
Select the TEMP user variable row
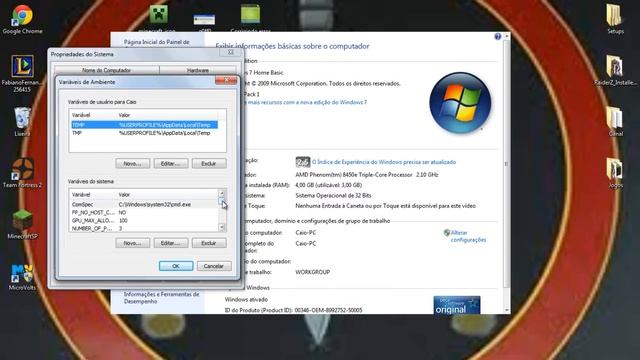pos(144,125)
